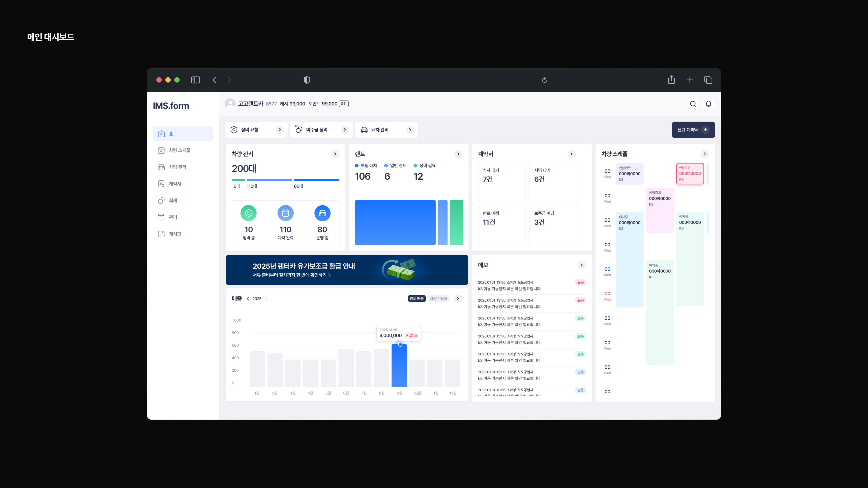The height and width of the screenshot is (488, 868).
Task: Open the search icon in header
Action: (693, 104)
